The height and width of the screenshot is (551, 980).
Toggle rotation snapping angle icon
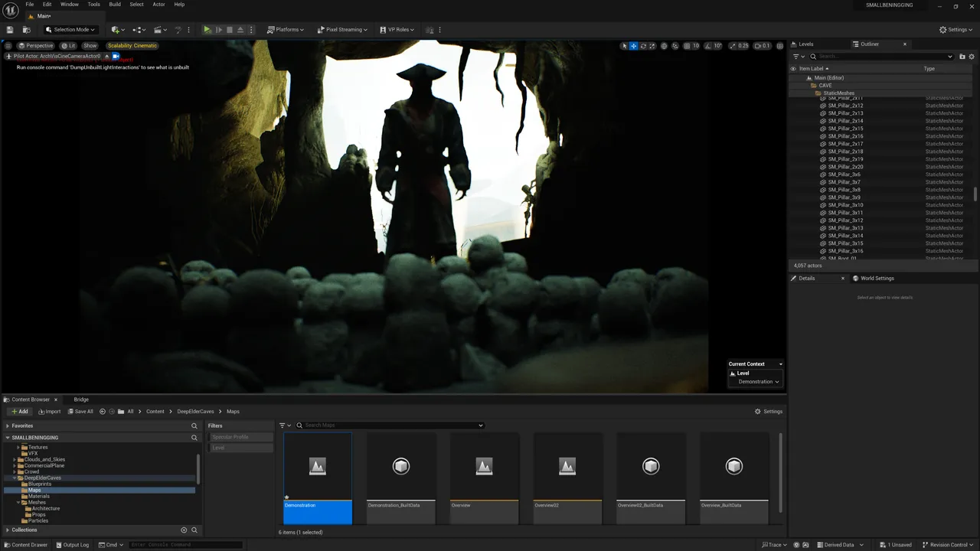(708, 46)
